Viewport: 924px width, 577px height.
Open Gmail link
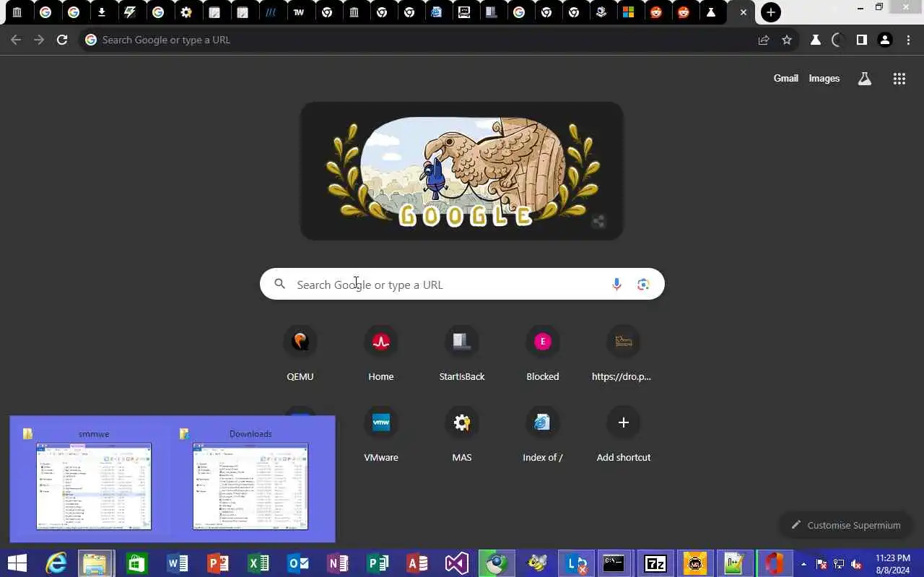tap(785, 78)
